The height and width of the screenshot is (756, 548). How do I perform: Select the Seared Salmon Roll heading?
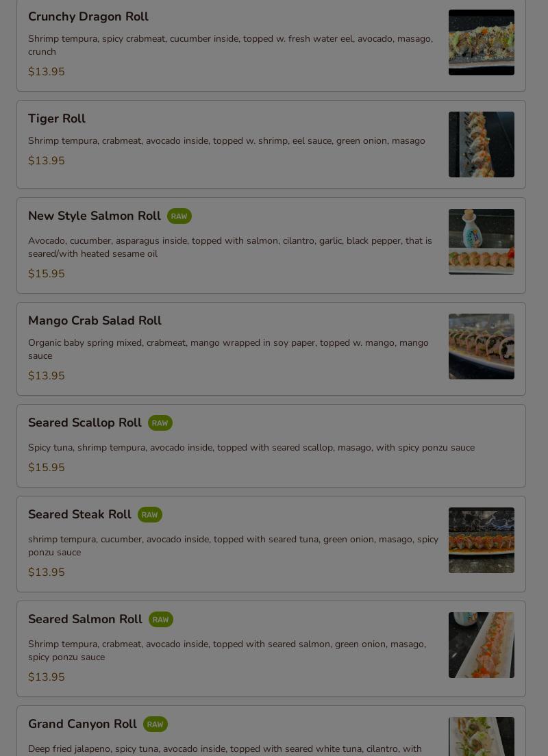click(85, 619)
